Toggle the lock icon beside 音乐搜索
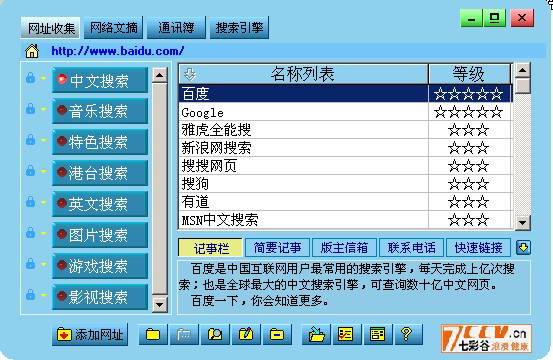The width and height of the screenshot is (553, 360). [x=31, y=109]
